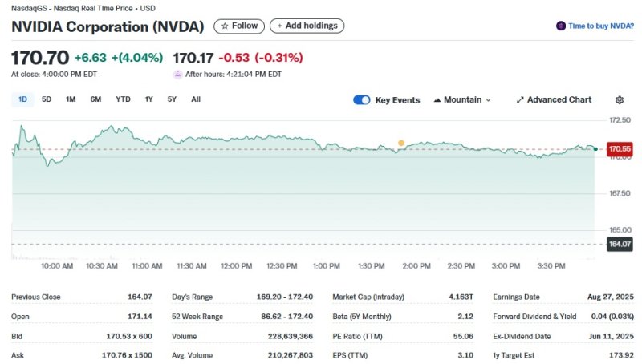Display the 5Y chart range
Viewport: 642px width, 364px height.
(172, 99)
